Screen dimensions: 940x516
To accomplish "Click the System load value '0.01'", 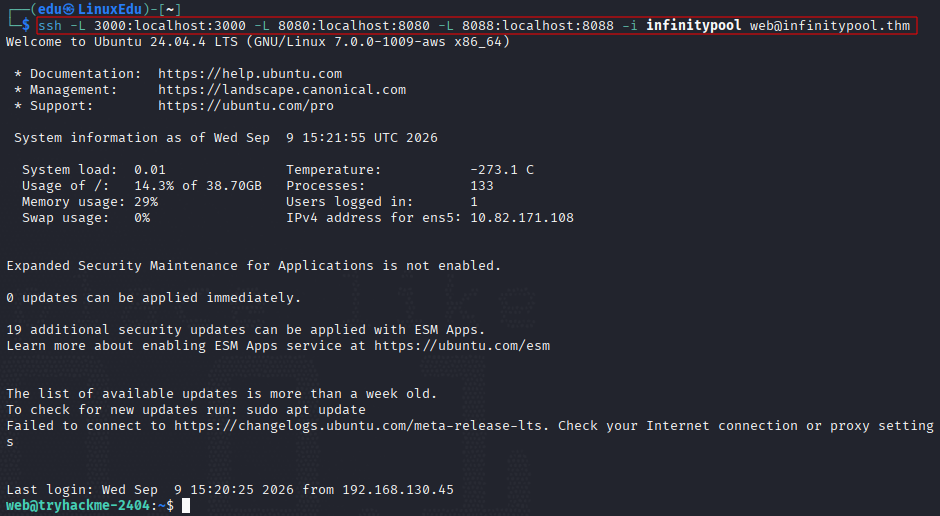I will (x=150, y=170).
